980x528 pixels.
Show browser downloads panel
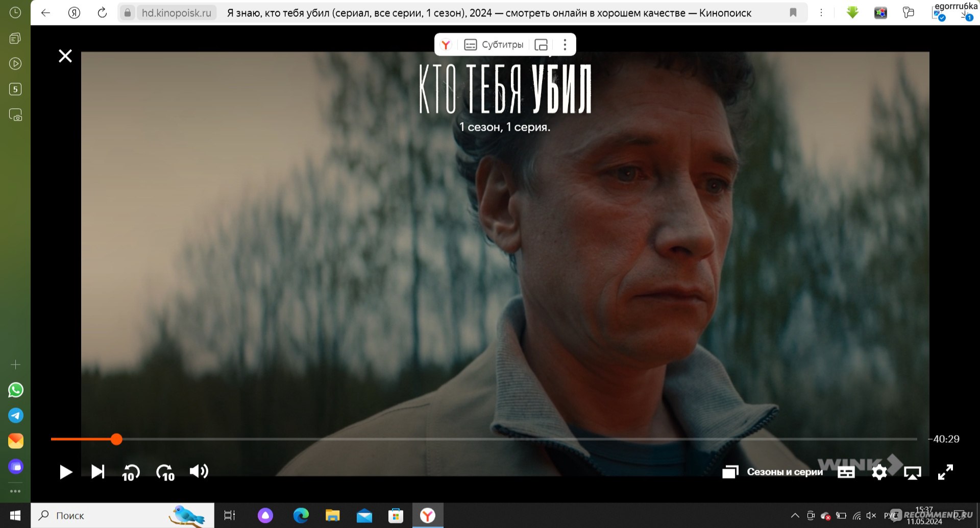pos(967,15)
